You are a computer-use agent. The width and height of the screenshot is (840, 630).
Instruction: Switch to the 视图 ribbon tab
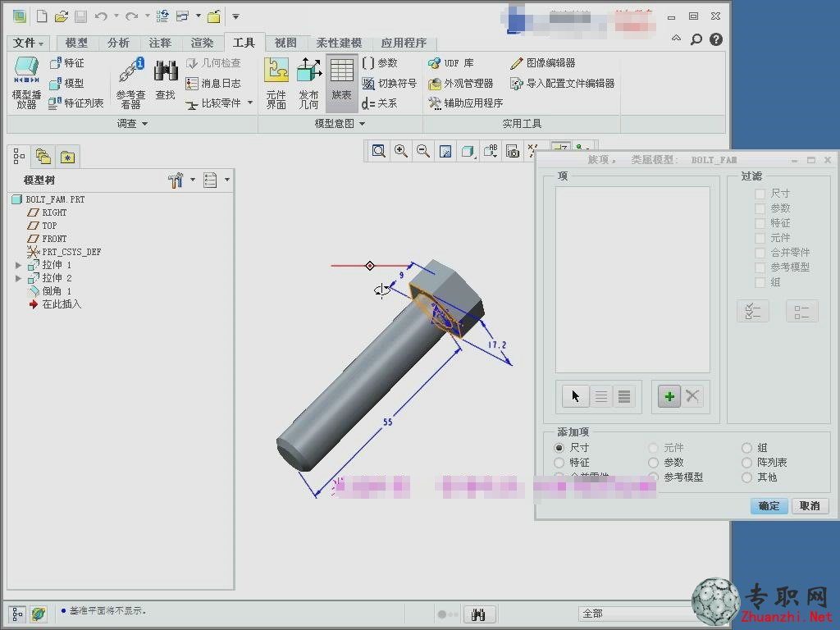(285, 43)
